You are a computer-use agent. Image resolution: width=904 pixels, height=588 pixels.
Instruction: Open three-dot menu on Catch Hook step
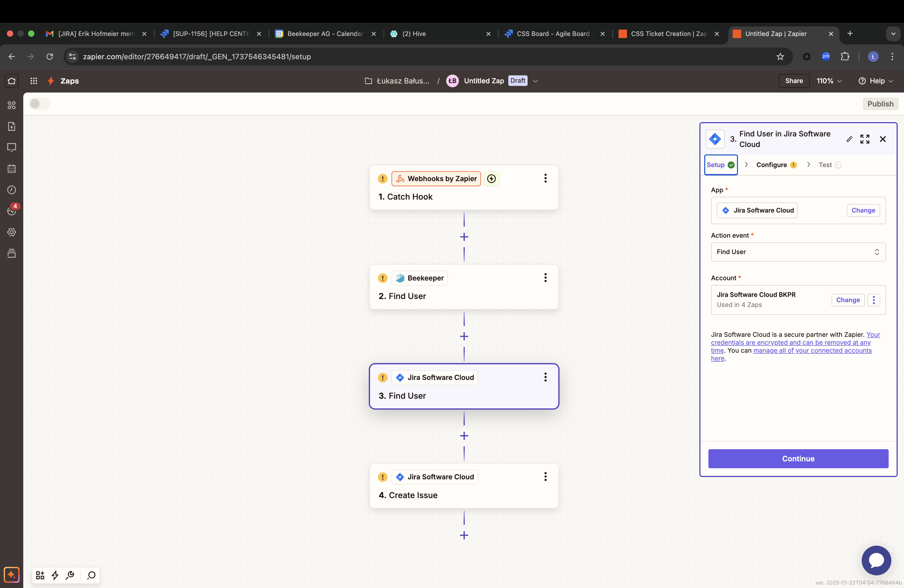click(x=545, y=178)
